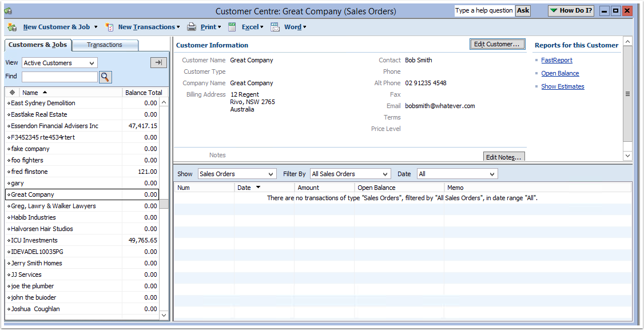Click the Excel export icon

(x=232, y=27)
